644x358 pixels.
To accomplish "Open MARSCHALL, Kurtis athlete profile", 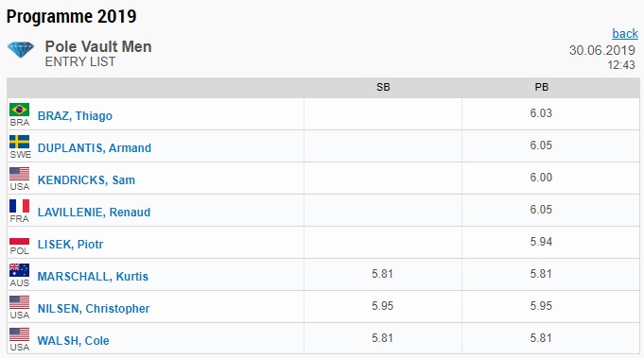I will (x=93, y=276).
